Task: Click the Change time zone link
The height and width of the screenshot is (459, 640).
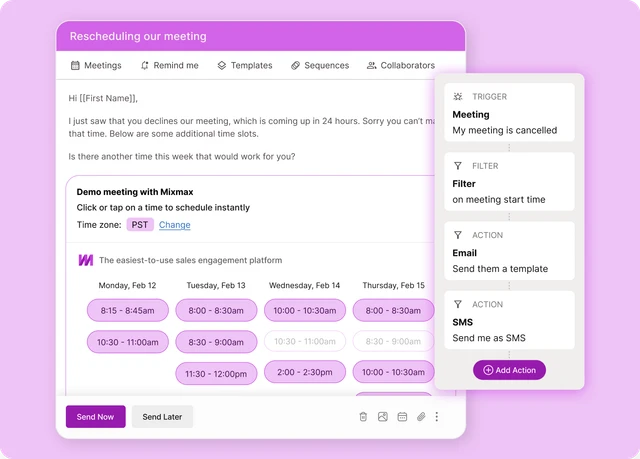Action: [x=175, y=225]
